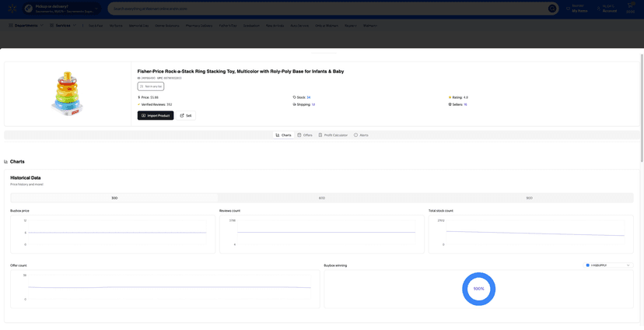644x330 pixels.
Task: Click the tag icon beside Stock
Action: coord(294,97)
